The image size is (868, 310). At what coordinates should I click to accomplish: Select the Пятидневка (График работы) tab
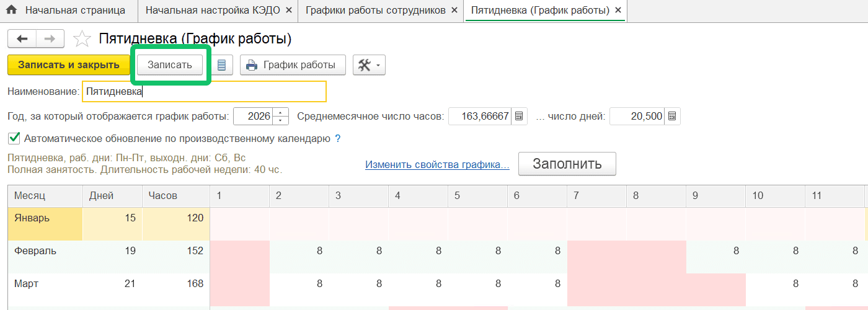[540, 11]
